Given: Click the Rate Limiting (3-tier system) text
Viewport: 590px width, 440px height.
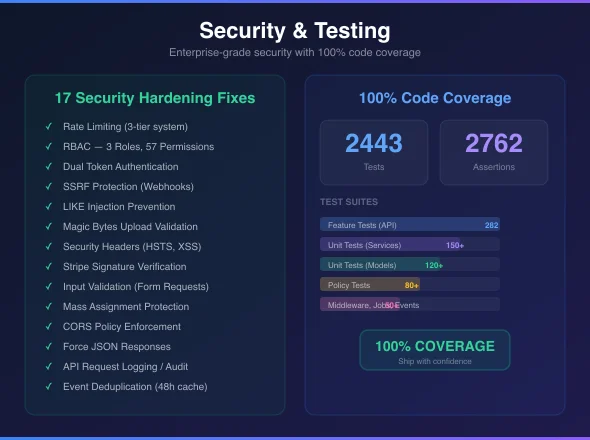Looking at the screenshot, I should [x=125, y=127].
